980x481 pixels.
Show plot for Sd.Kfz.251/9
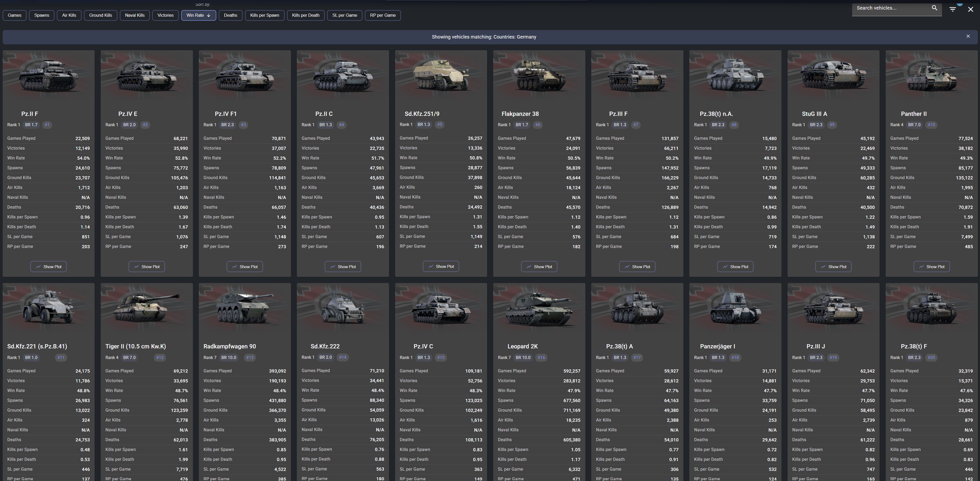tap(441, 266)
